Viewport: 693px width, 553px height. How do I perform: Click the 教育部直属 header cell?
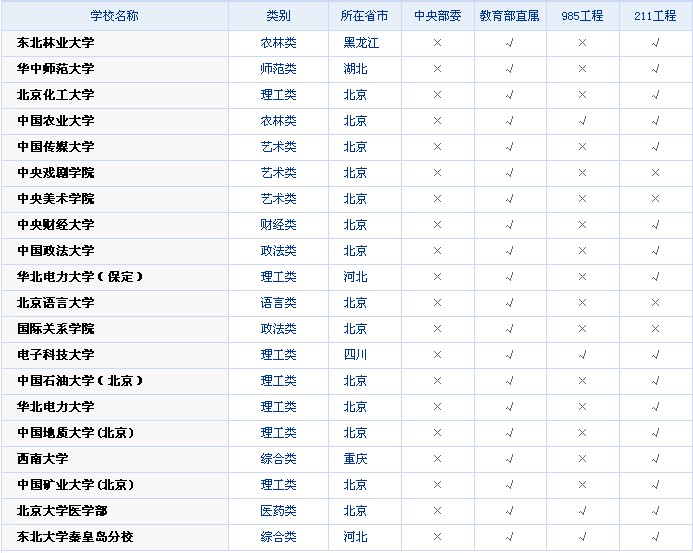point(509,17)
